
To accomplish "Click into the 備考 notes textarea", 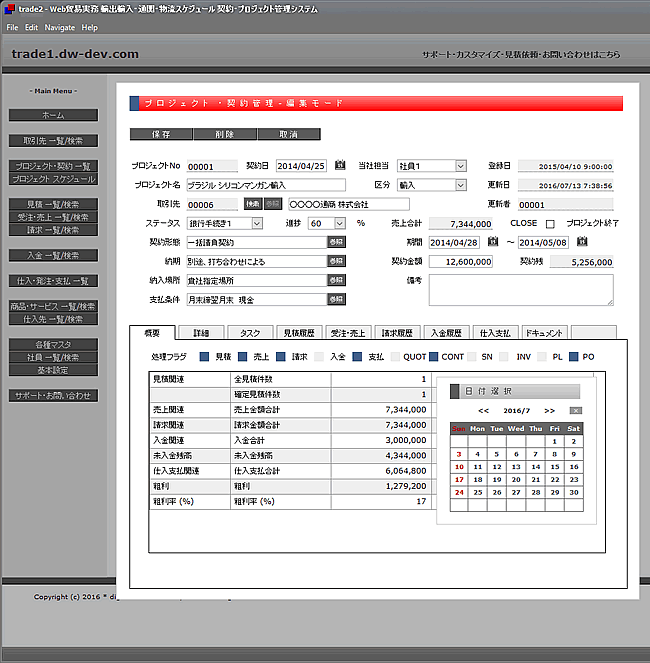I will pos(521,290).
